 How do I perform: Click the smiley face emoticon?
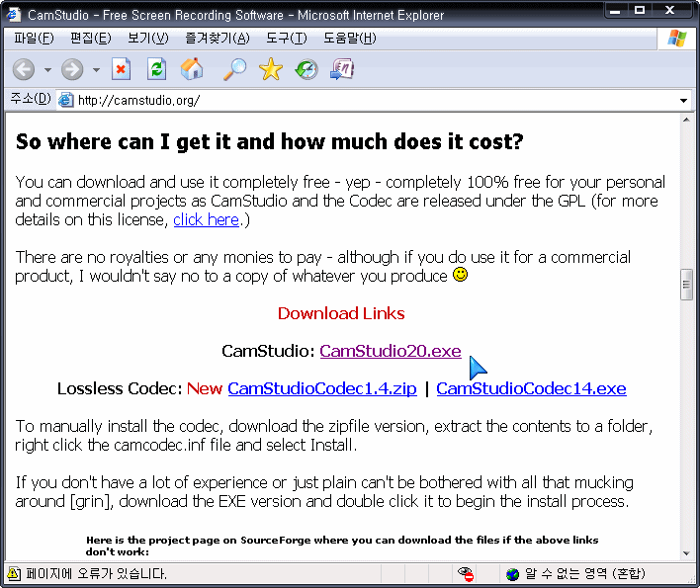click(461, 275)
